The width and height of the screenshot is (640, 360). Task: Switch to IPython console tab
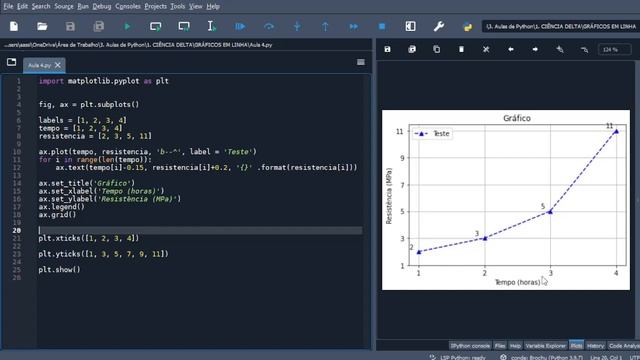point(470,346)
